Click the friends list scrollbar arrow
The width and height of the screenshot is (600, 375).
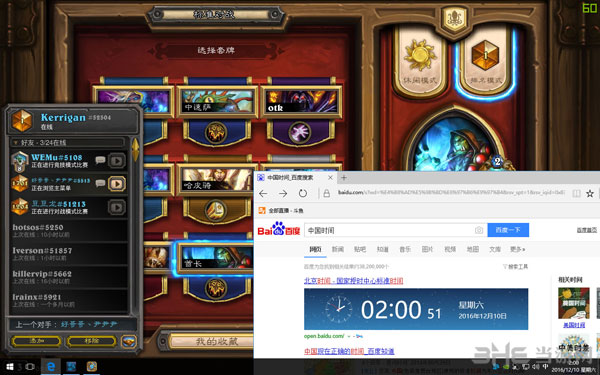tap(135, 149)
